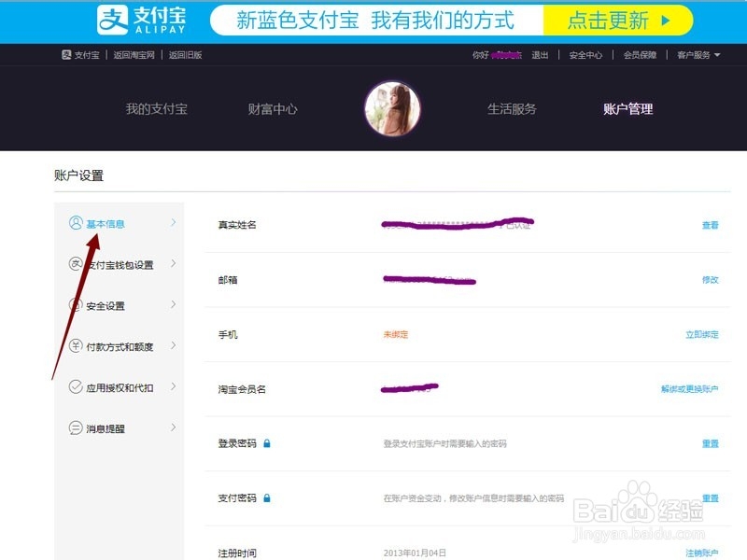Open the 客户服务 dropdown menu
Image resolution: width=747 pixels, height=560 pixels.
(x=698, y=55)
